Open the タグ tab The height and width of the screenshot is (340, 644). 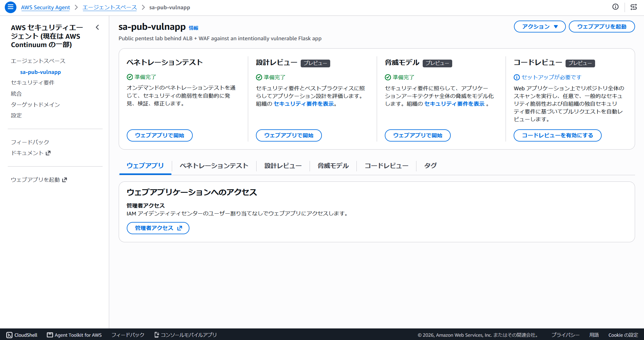(430, 166)
